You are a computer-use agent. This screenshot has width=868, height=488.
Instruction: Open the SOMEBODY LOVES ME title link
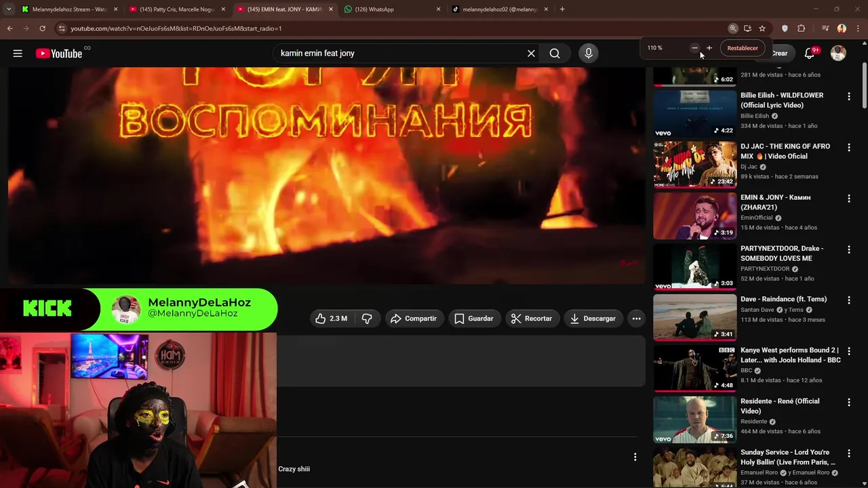pos(782,253)
